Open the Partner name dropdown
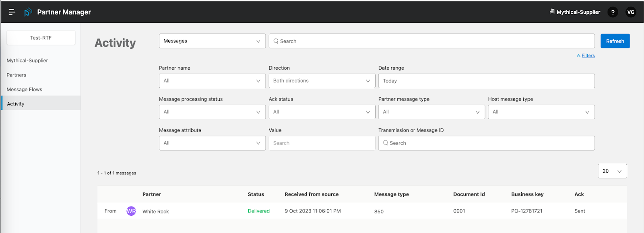The height and width of the screenshot is (233, 644). point(212,81)
